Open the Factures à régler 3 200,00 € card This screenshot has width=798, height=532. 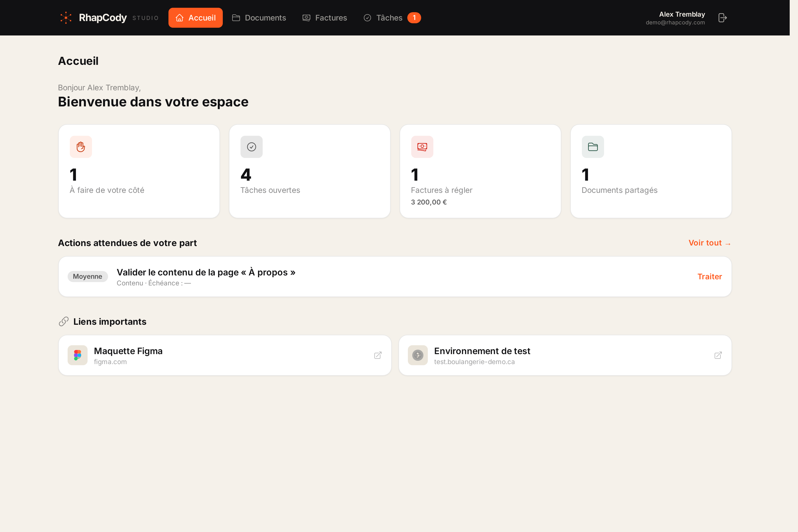(480, 171)
